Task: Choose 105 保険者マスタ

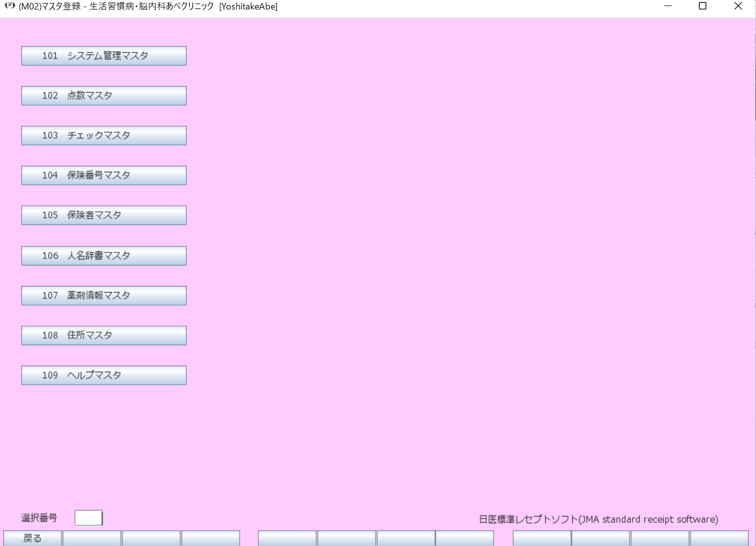Action: (104, 215)
